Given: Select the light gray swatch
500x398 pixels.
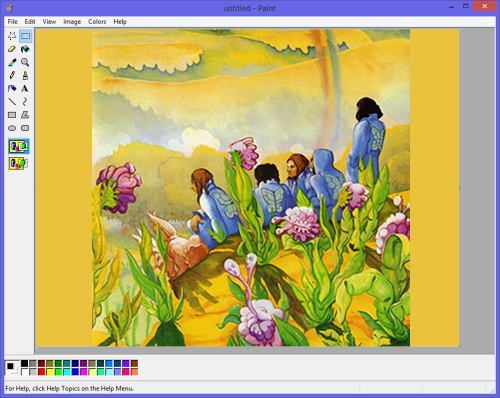Looking at the screenshot, I should pos(33,372).
